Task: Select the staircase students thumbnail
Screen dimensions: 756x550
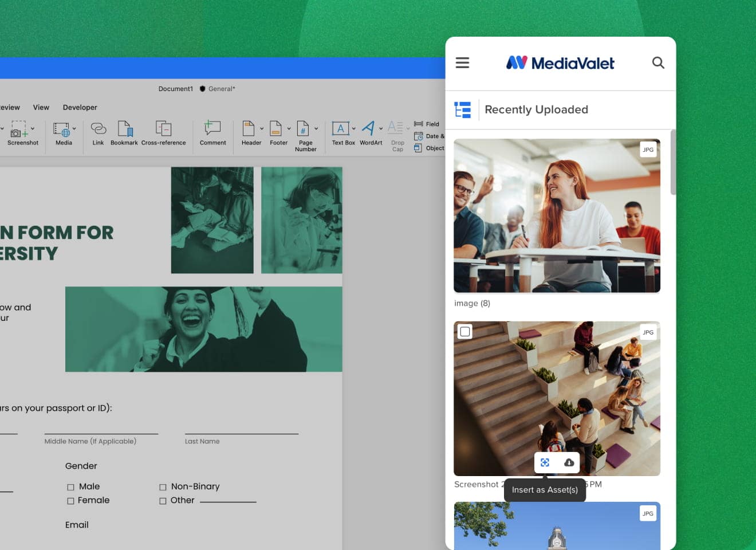Action: click(557, 398)
